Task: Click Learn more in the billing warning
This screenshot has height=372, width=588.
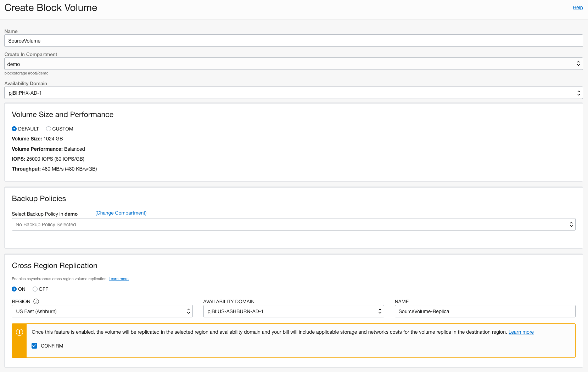Action: [521, 332]
